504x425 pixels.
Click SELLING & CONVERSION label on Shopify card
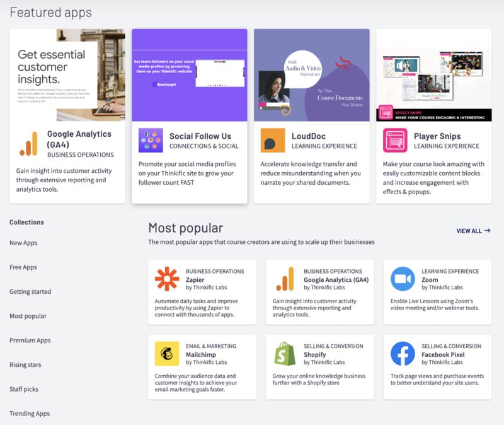[x=333, y=346]
